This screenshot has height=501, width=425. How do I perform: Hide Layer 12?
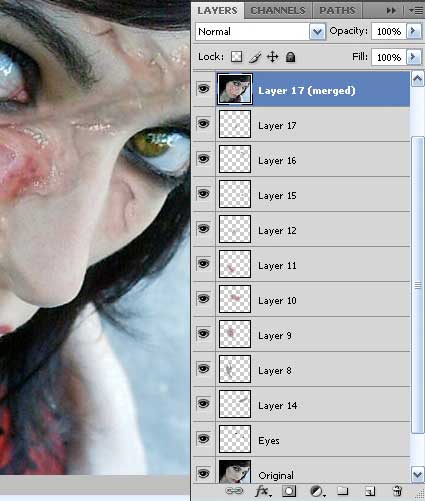tap(204, 229)
